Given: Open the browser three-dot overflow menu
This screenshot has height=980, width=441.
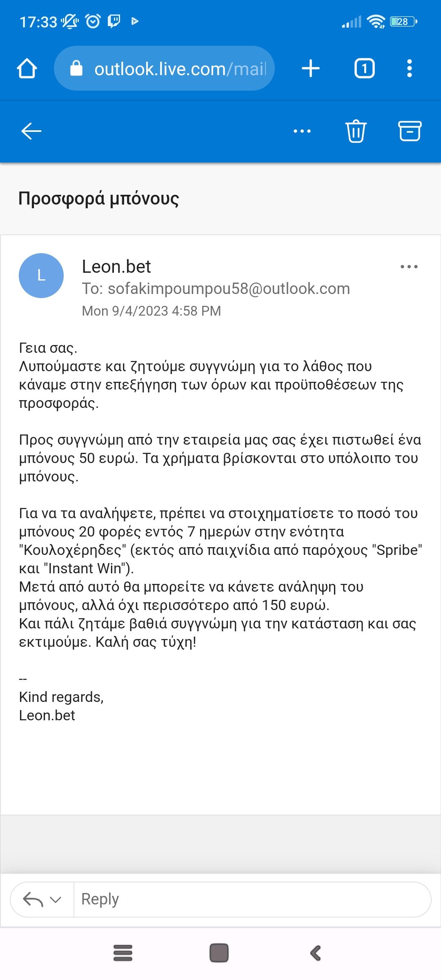Looking at the screenshot, I should click(x=410, y=68).
